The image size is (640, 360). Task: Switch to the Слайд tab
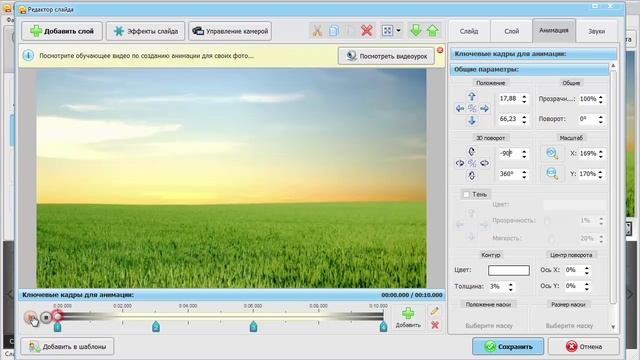[x=469, y=31]
